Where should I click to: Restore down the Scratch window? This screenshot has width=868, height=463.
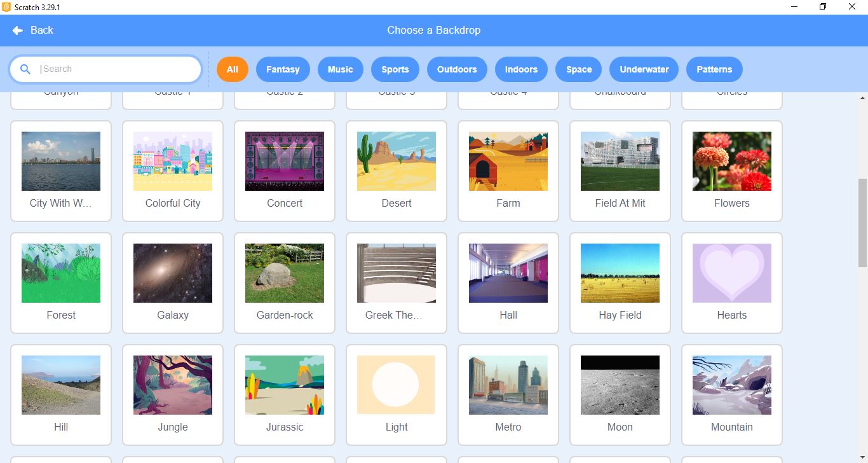(823, 7)
